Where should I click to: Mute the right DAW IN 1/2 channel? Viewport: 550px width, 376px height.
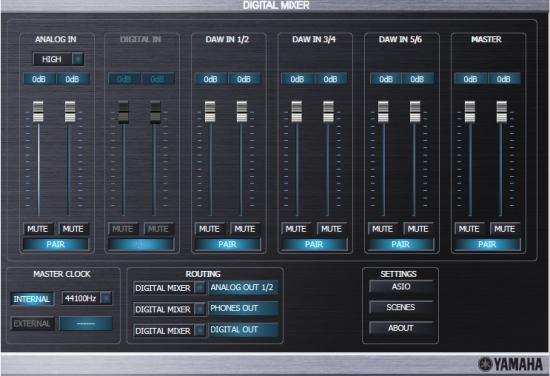[245, 229]
